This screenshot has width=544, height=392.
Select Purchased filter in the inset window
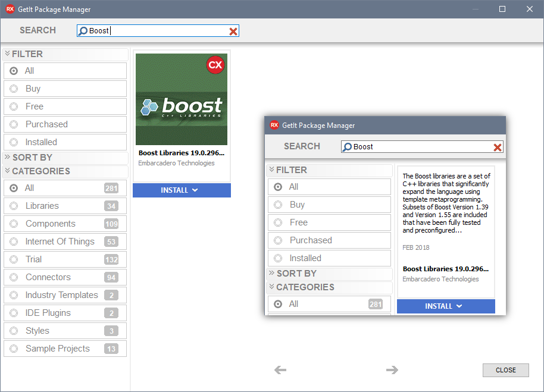[329, 240]
